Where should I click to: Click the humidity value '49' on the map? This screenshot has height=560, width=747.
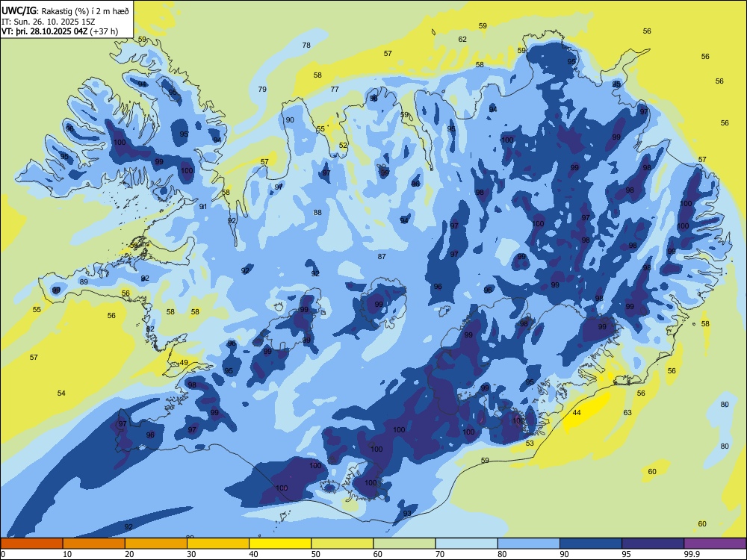point(184,362)
